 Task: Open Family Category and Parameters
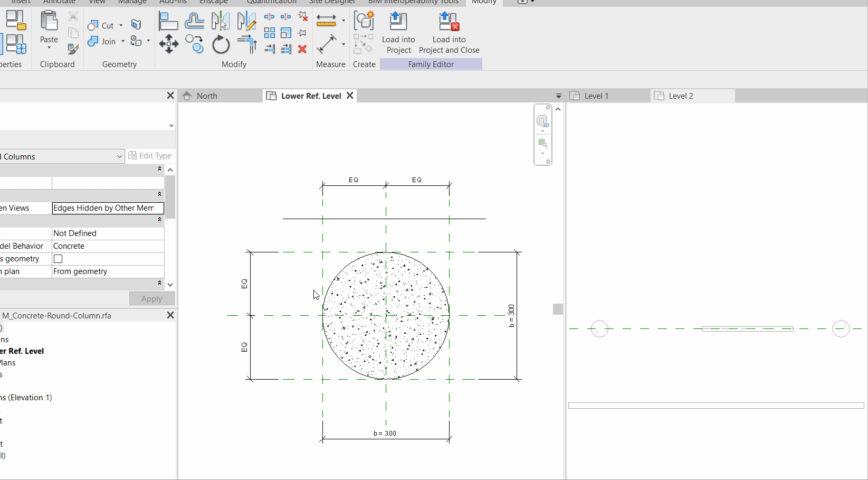tap(15, 20)
